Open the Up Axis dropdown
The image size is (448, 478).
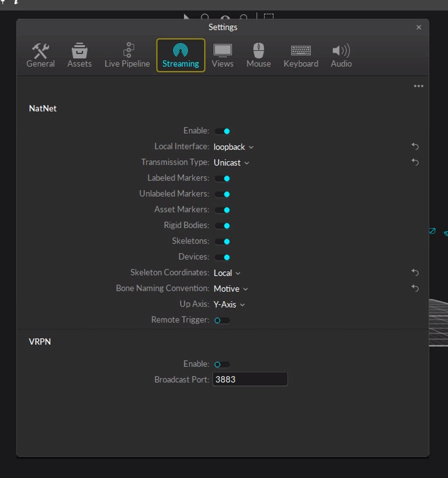[x=229, y=304]
